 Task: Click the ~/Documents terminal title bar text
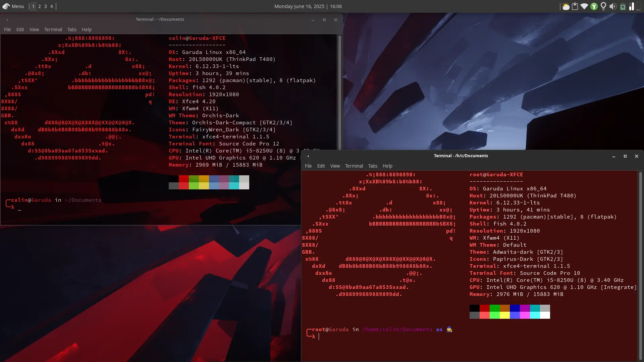click(160, 19)
